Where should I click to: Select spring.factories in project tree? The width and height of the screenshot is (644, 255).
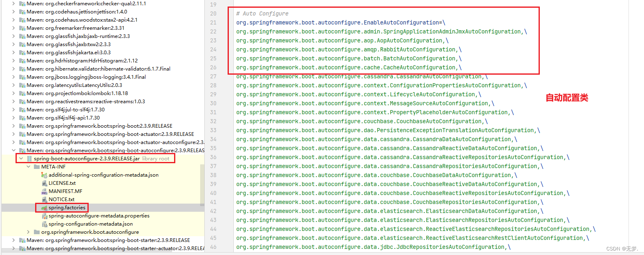pos(67,208)
